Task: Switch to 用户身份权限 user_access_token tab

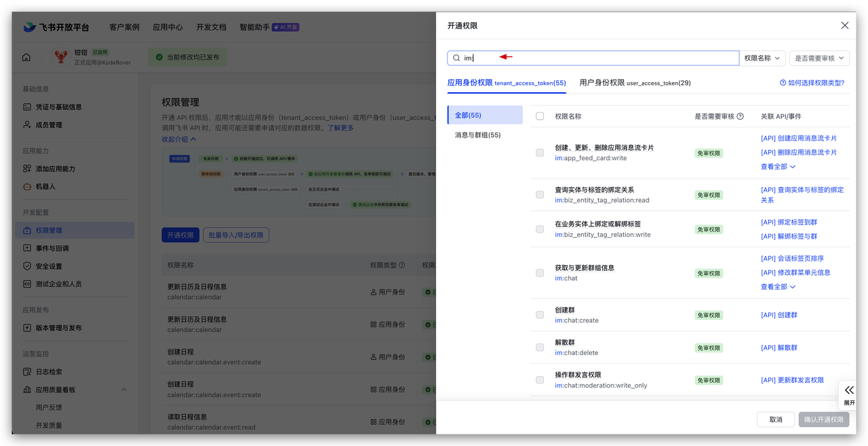Action: pos(635,83)
